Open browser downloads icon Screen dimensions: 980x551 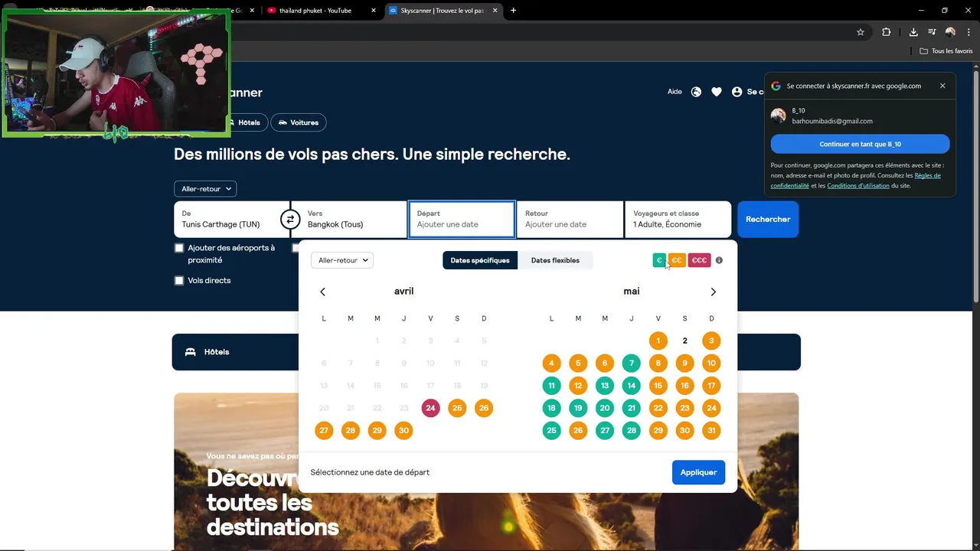[x=913, y=32]
